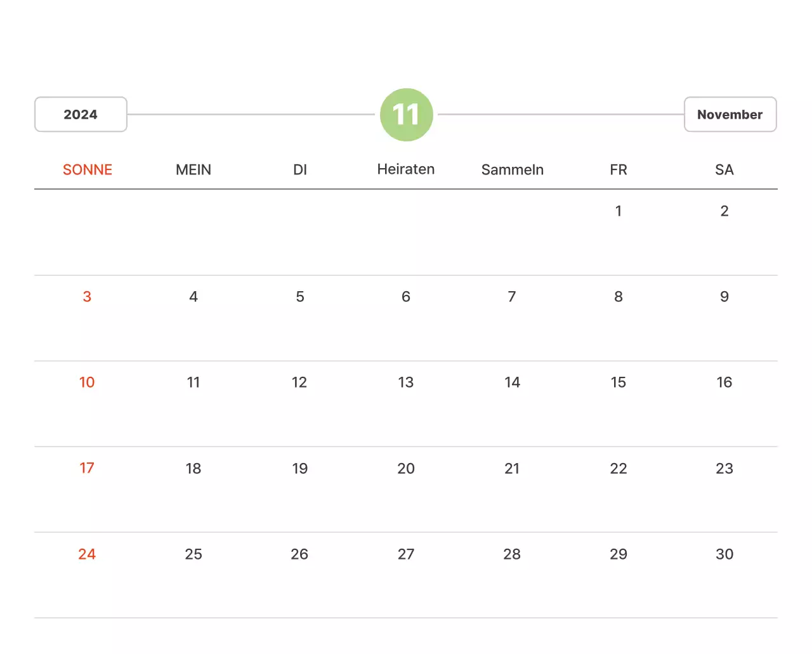Select the Sammeln column header

(x=512, y=169)
